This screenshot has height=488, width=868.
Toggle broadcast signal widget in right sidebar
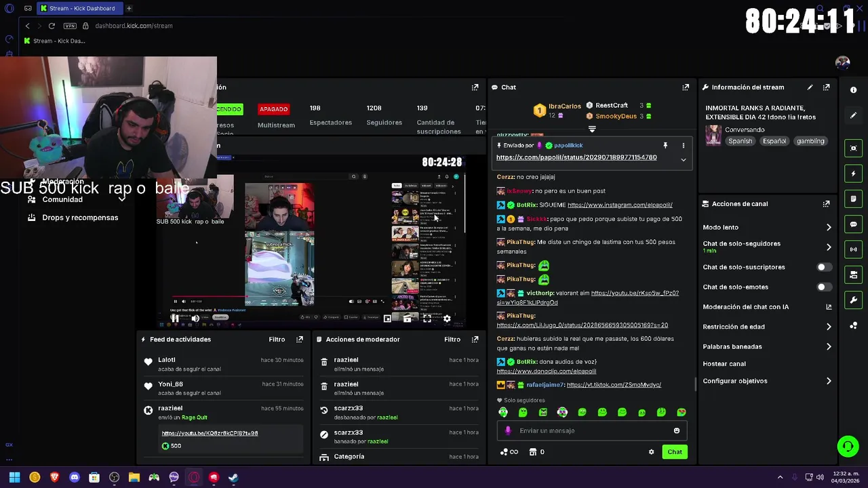point(853,249)
